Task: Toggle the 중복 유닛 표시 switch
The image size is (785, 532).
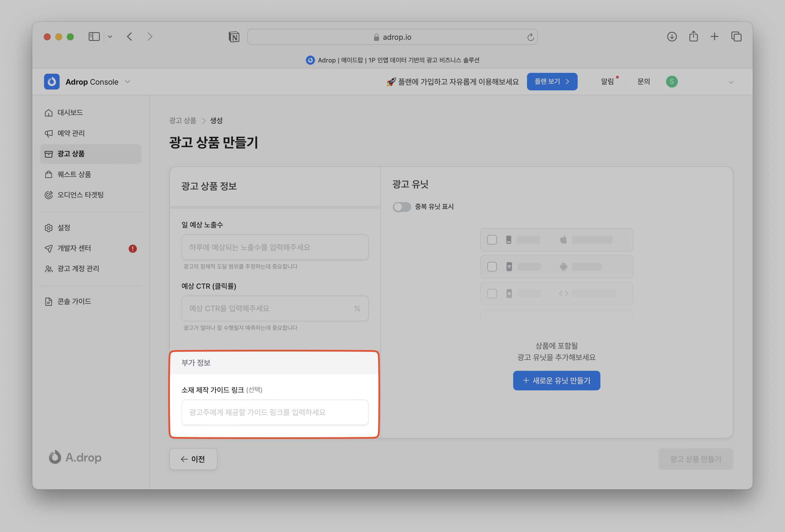Action: tap(402, 207)
